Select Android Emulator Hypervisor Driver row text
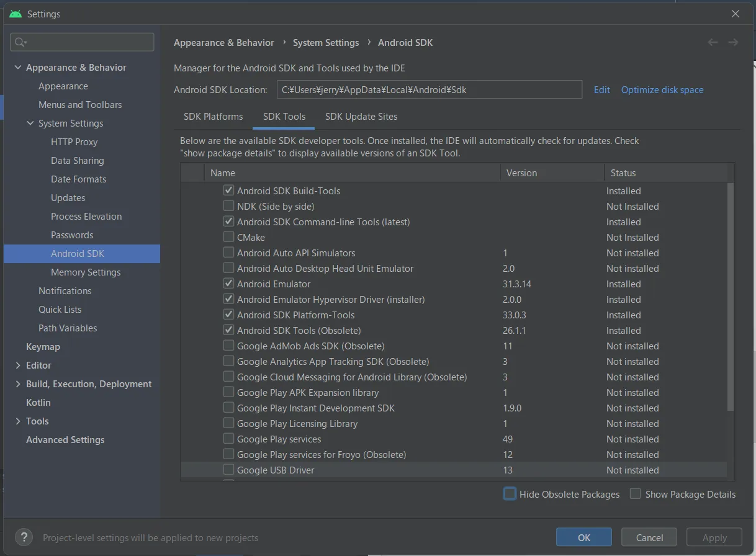 pyautogui.click(x=331, y=299)
